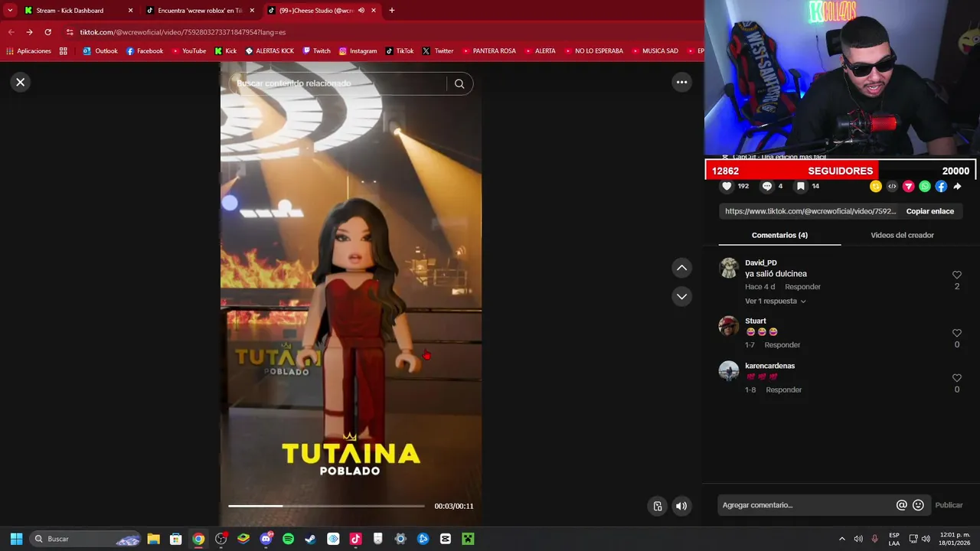The width and height of the screenshot is (980, 551).
Task: Click the comment bubble icon showing 4
Action: [x=766, y=186]
